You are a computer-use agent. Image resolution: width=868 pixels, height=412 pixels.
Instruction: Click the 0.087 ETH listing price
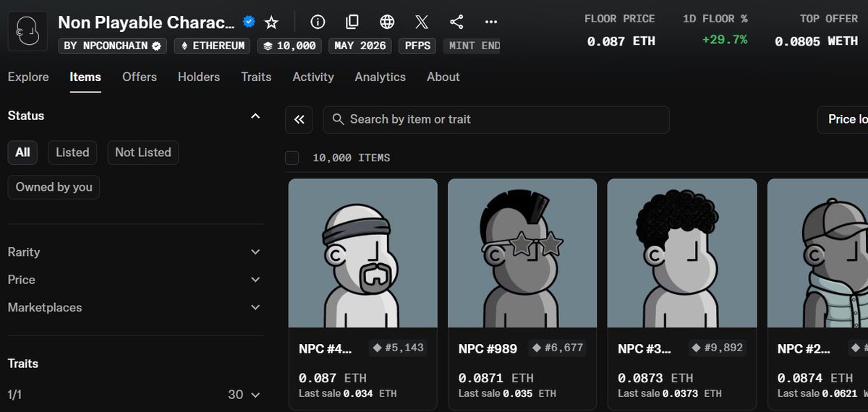[x=333, y=377]
